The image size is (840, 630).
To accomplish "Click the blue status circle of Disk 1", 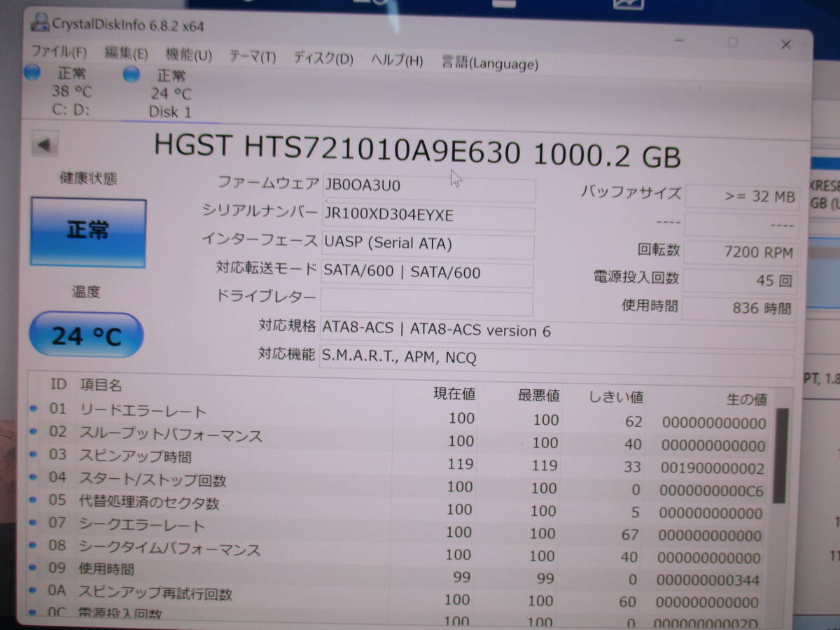I will (x=132, y=73).
